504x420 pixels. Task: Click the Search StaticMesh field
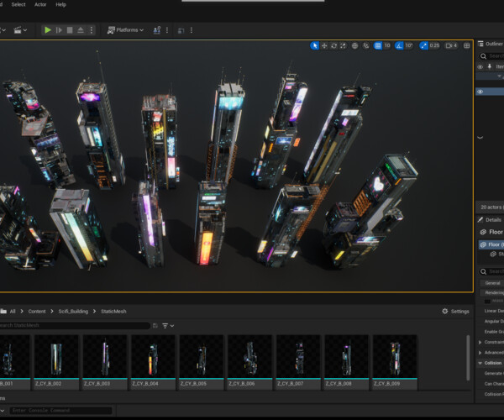click(75, 326)
